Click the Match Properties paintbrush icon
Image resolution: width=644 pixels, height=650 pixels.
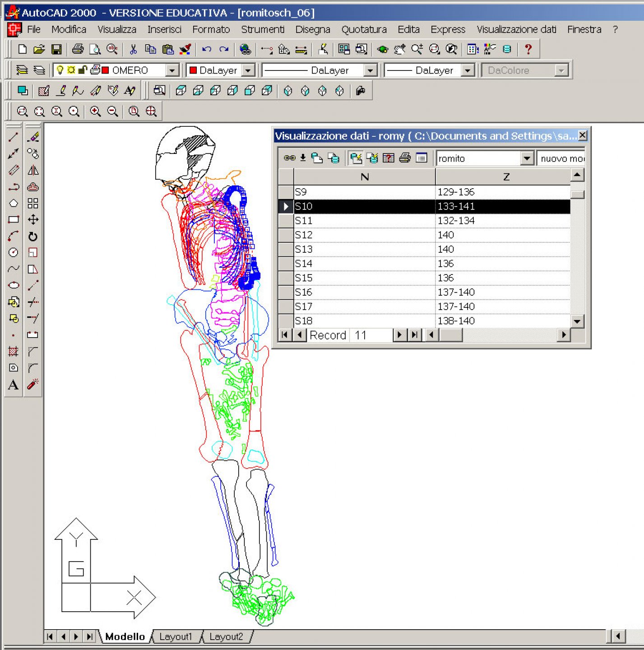click(185, 49)
